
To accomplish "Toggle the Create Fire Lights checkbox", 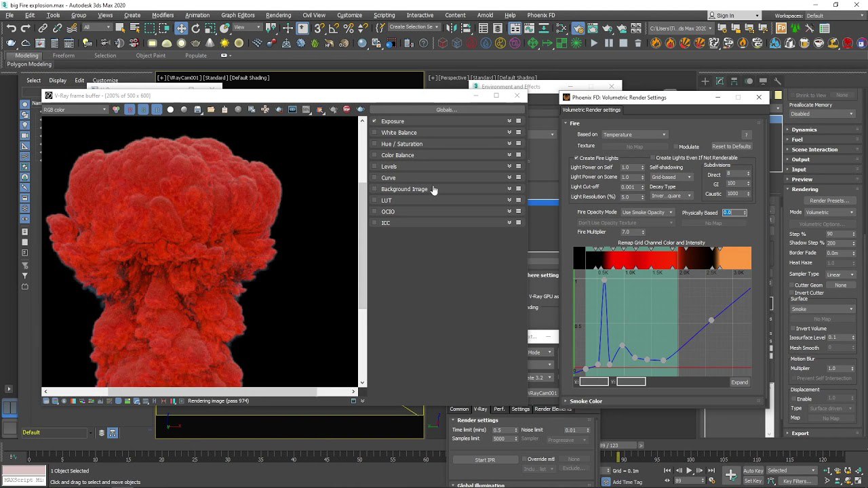I will point(576,158).
